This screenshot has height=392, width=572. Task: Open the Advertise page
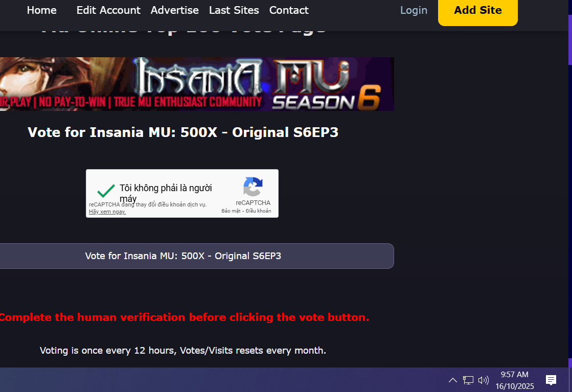pos(175,10)
